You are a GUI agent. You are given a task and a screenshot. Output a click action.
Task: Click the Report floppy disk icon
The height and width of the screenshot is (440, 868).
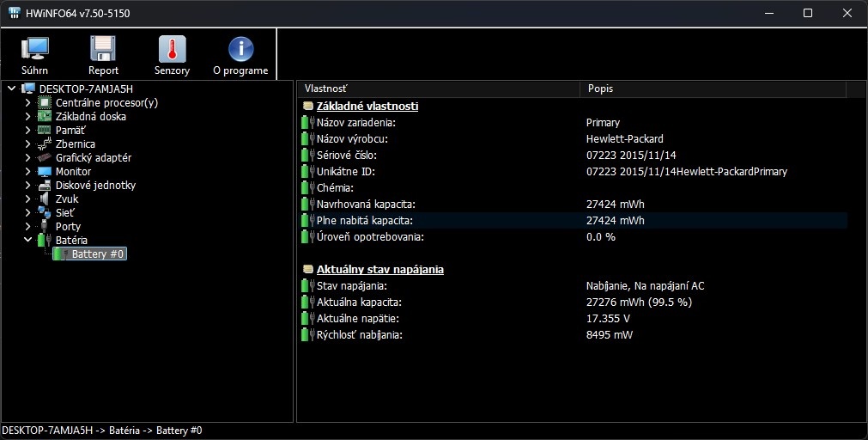[103, 50]
